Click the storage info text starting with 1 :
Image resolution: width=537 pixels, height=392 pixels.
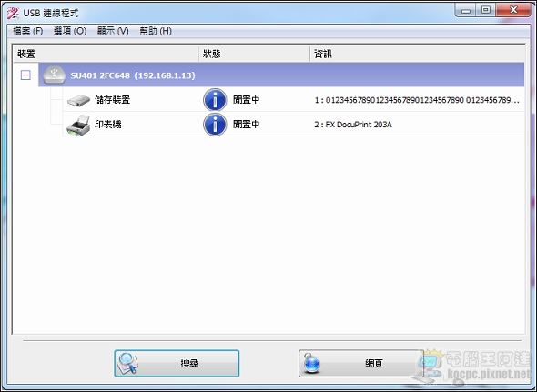417,100
